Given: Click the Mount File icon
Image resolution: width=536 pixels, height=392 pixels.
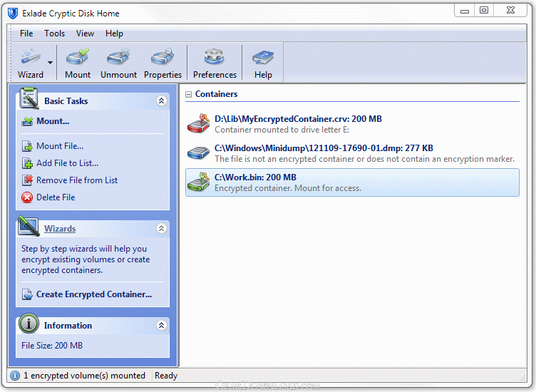Looking at the screenshot, I should coord(27,146).
